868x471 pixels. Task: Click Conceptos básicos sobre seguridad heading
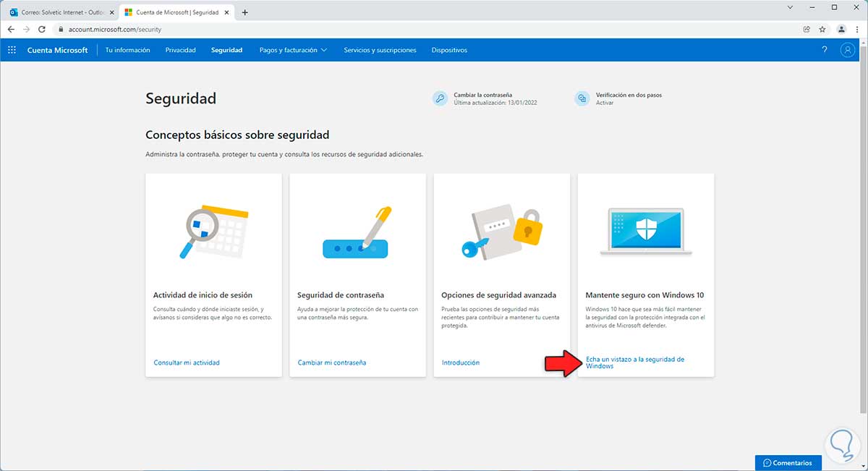237,135
